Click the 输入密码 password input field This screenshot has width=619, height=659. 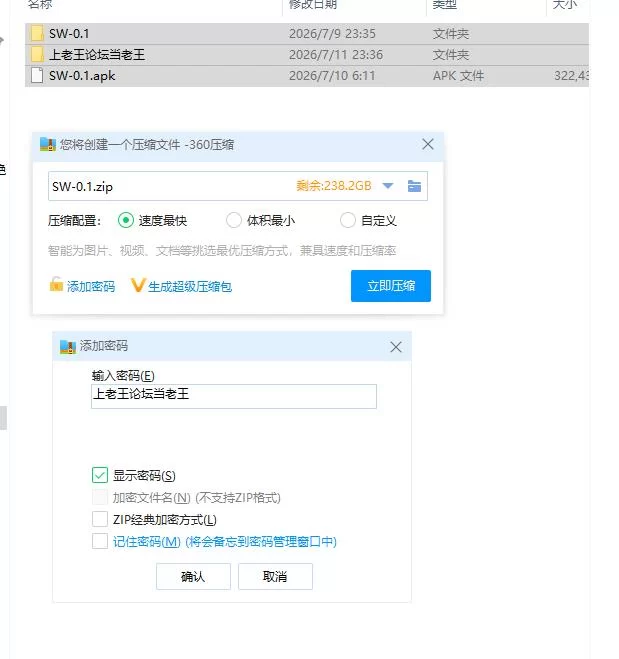tap(234, 396)
